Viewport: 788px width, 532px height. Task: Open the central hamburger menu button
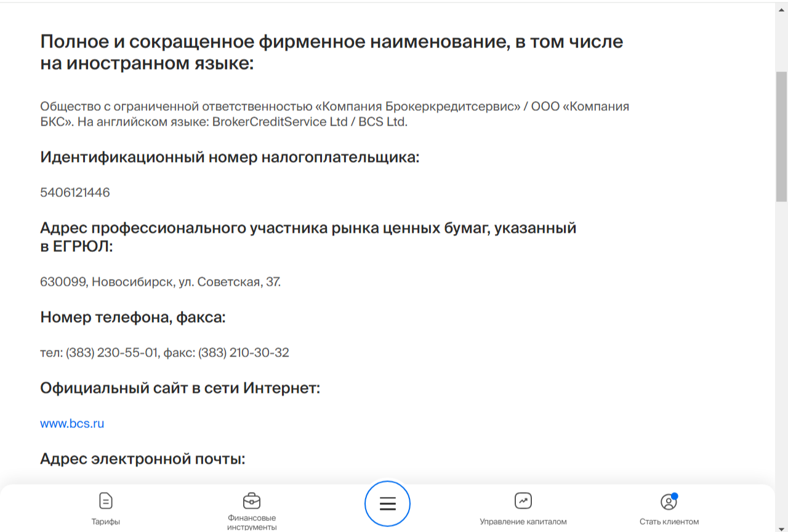(387, 504)
